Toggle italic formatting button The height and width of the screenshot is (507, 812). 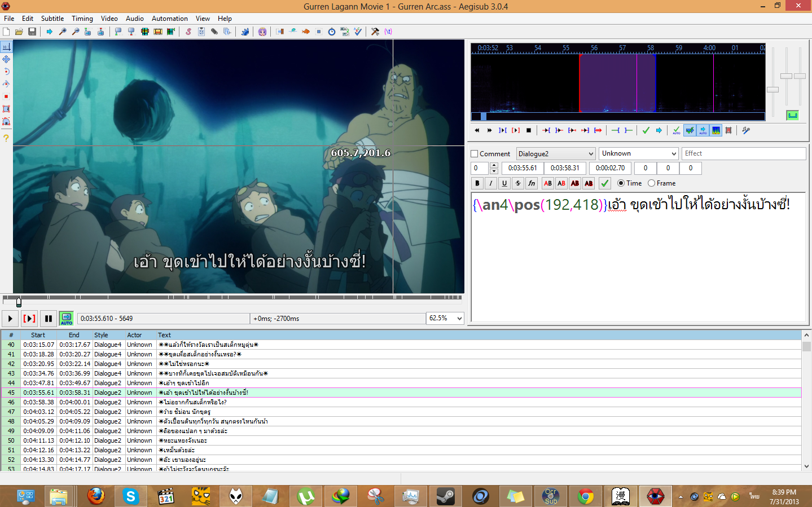(x=491, y=183)
